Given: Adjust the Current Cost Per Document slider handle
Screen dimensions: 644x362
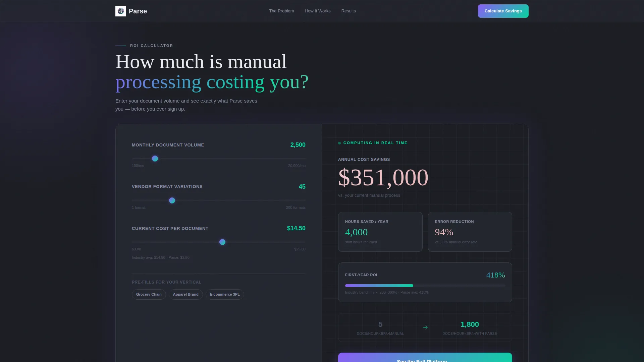Looking at the screenshot, I should 222,242.
